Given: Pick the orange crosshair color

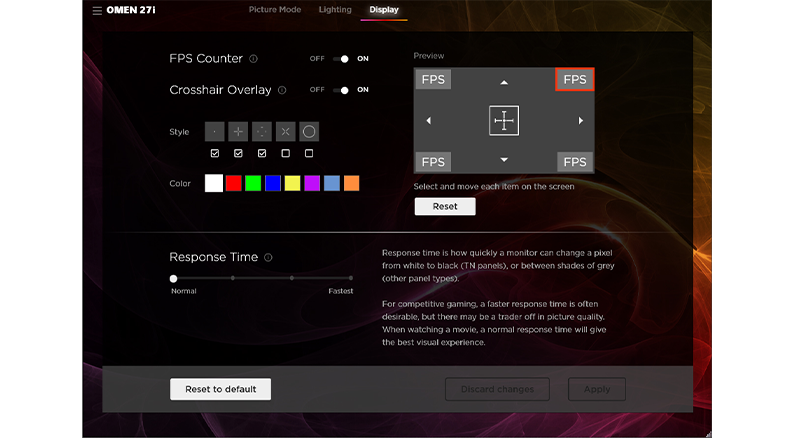Looking at the screenshot, I should click(x=351, y=183).
